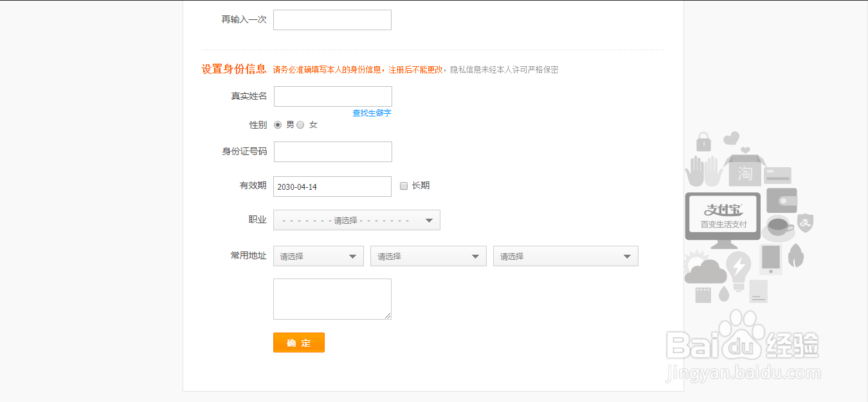
Task: Expand the third 常用地址 dropdown
Action: coord(565,256)
